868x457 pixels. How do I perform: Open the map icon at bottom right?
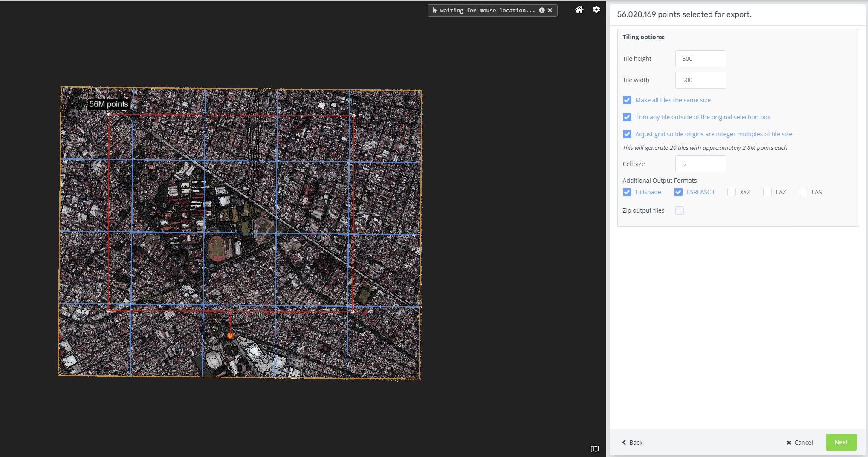pos(594,448)
